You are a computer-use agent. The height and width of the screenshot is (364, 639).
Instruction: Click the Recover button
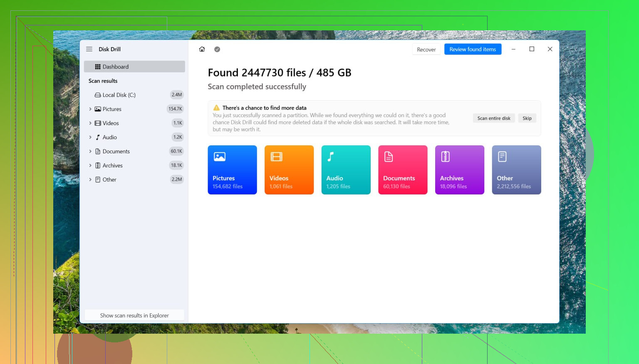426,49
